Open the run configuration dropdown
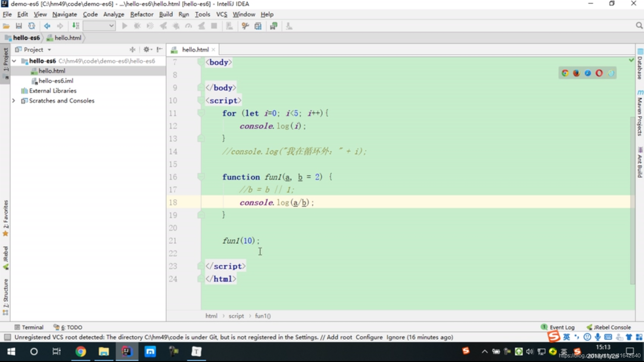This screenshot has width=644, height=362. tap(99, 26)
